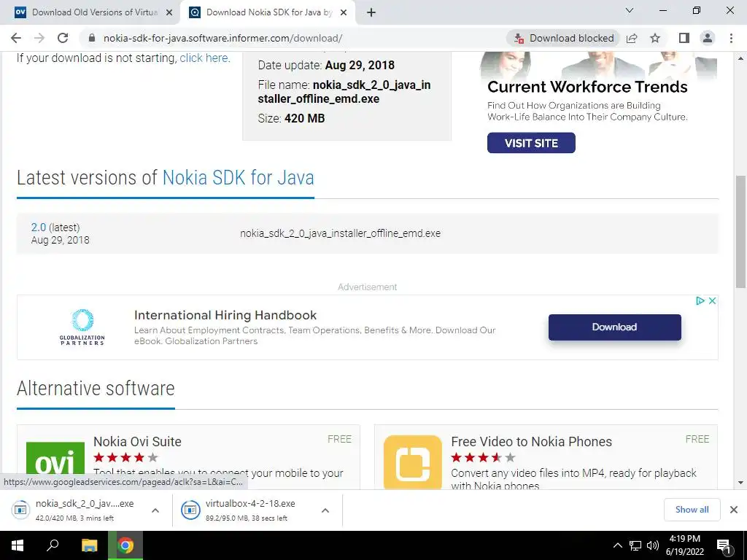Open the Nokia SDK for Java heading link

point(239,178)
